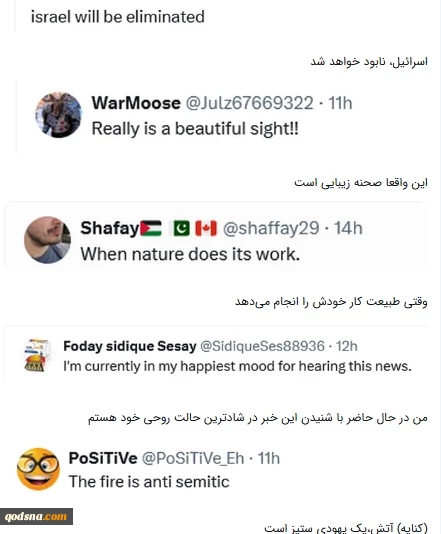
Task: Click Shafay's profile picture
Action: coord(48,240)
